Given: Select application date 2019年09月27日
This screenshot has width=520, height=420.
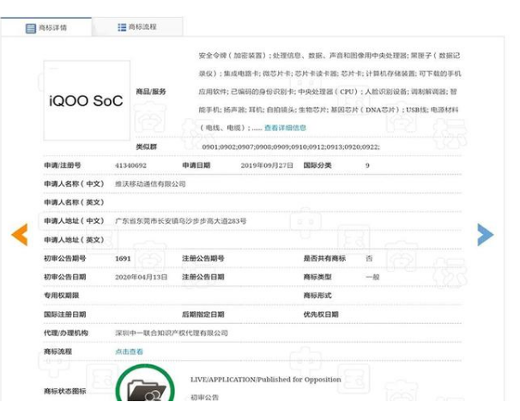Looking at the screenshot, I should pos(267,165).
